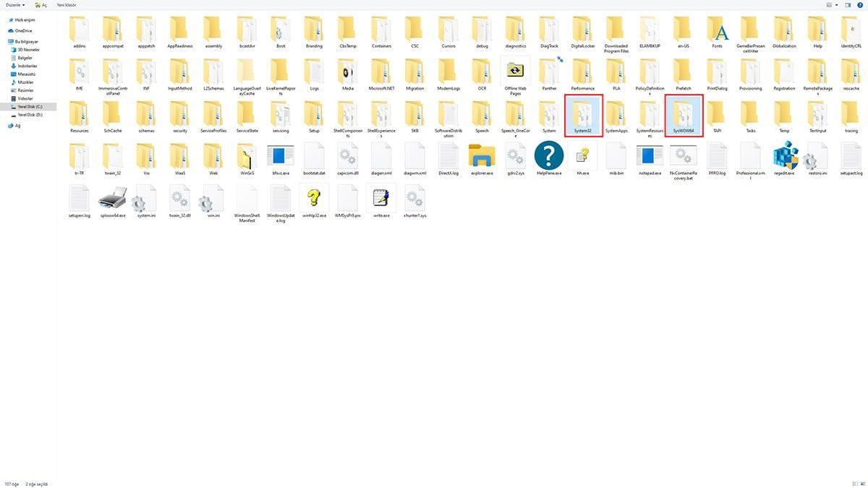This screenshot has width=868, height=488.
Task: Click the HelpPane.exe question mark icon
Action: [549, 156]
